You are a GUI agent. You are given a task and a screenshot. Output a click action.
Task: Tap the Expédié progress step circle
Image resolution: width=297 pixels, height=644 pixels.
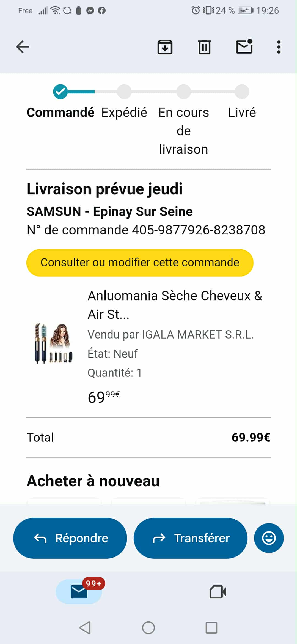coord(124,92)
